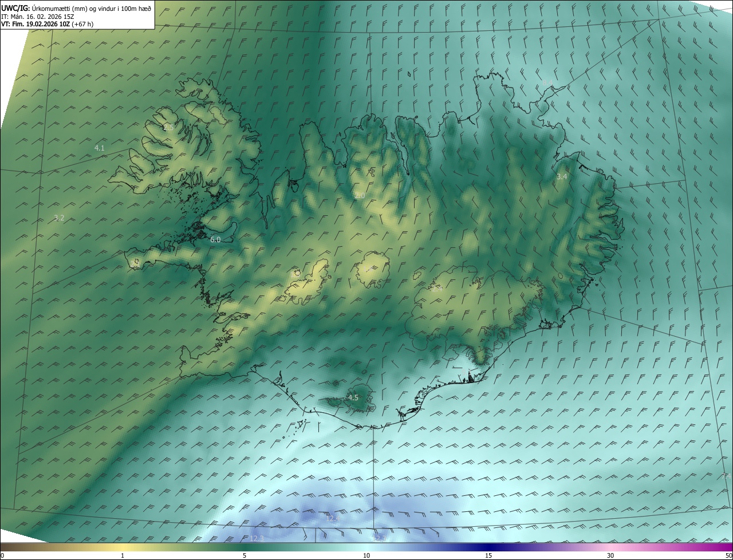The width and height of the screenshot is (733, 560).
Task: Click the IT line 'Mán. 16. 02. 2026 15Z'
Action: click(x=41, y=16)
